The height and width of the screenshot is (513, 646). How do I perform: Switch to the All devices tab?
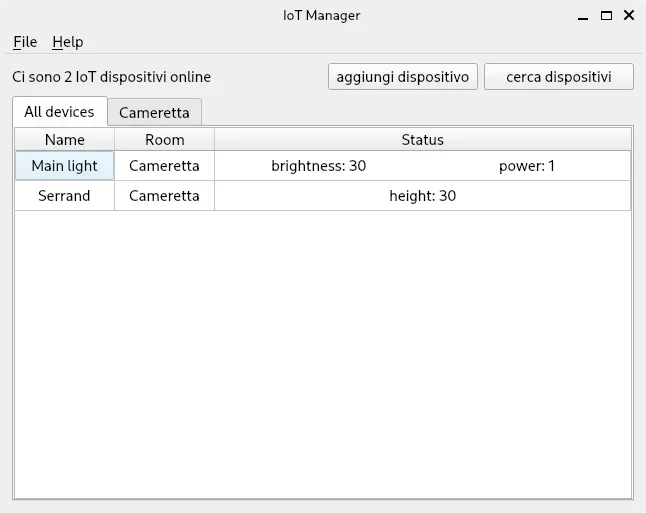tap(59, 112)
